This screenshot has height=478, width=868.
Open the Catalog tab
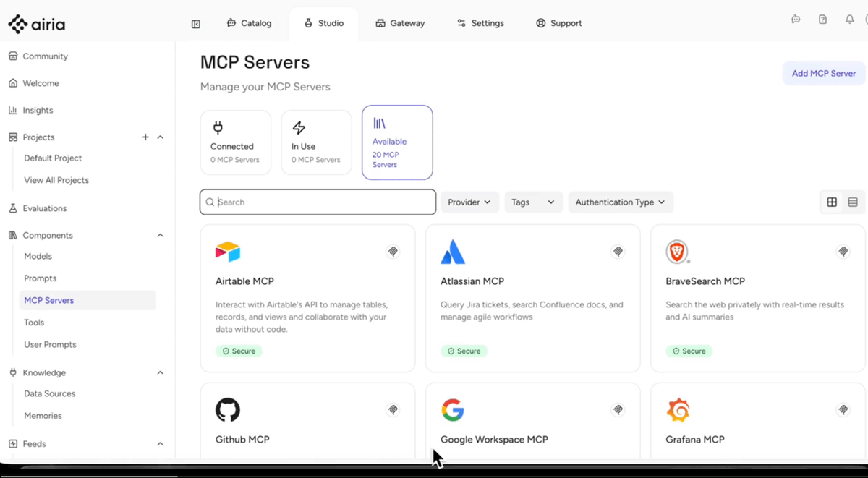click(x=249, y=23)
